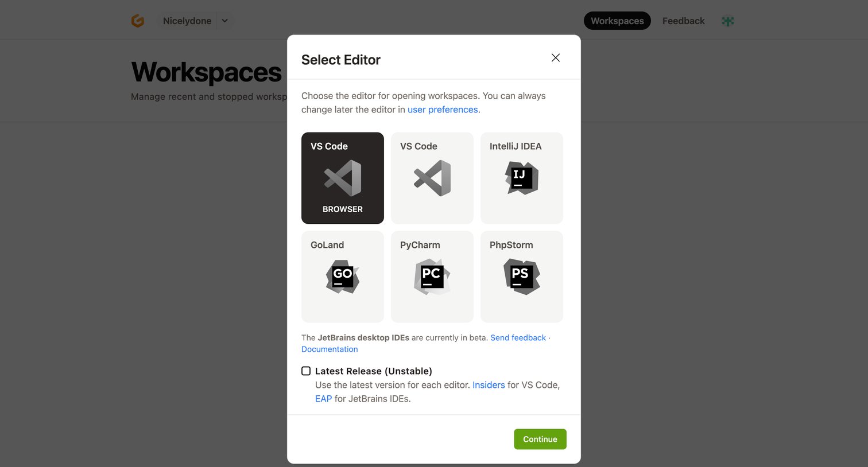Enable Latest Release (Unstable) checkbox

[306, 371]
